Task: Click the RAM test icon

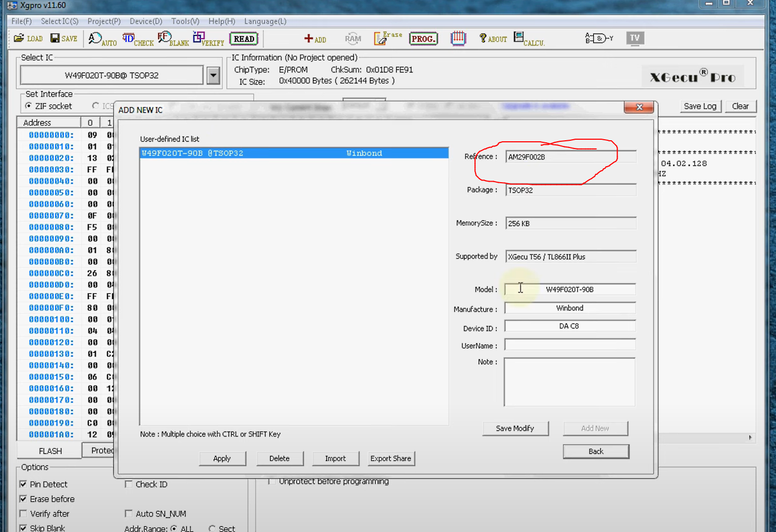Action: click(353, 38)
